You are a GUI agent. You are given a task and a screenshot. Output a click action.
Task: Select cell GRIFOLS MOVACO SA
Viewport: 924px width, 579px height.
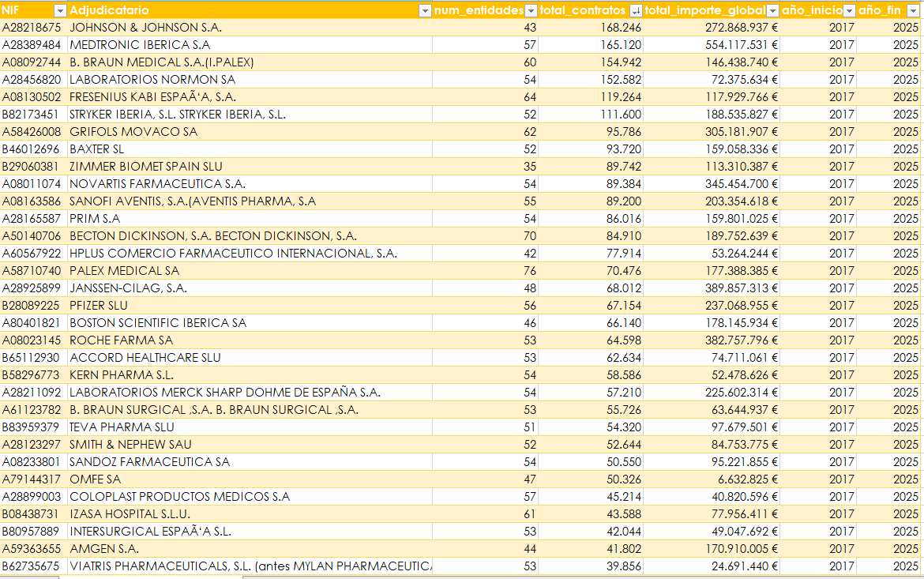tap(250, 131)
